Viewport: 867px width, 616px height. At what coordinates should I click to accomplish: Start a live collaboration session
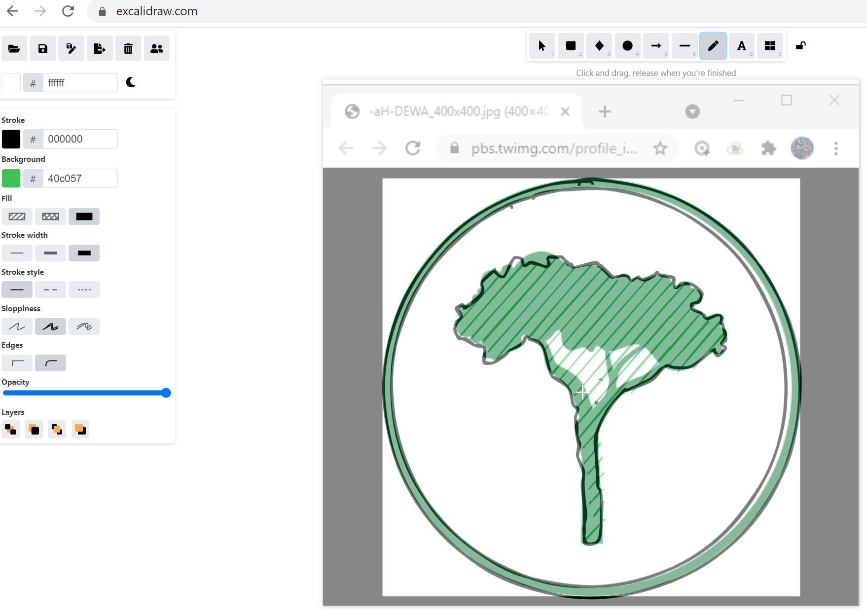156,48
